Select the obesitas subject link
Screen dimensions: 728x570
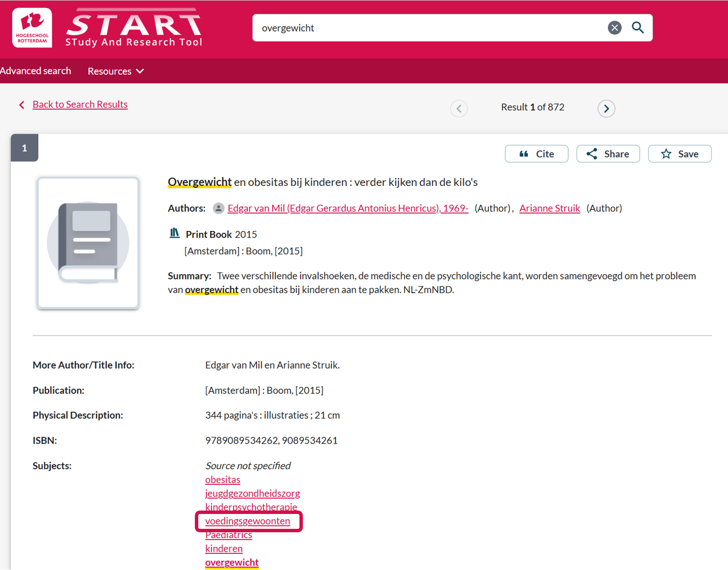[x=222, y=480]
